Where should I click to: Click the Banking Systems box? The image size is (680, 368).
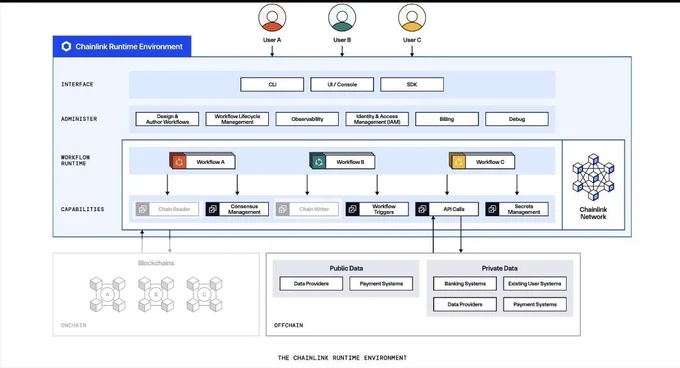click(465, 284)
